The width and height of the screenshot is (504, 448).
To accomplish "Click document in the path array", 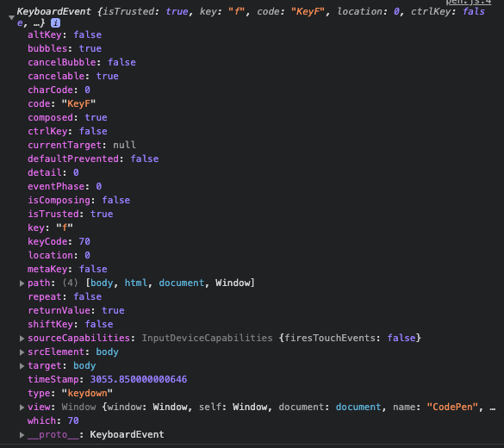I will (x=181, y=283).
